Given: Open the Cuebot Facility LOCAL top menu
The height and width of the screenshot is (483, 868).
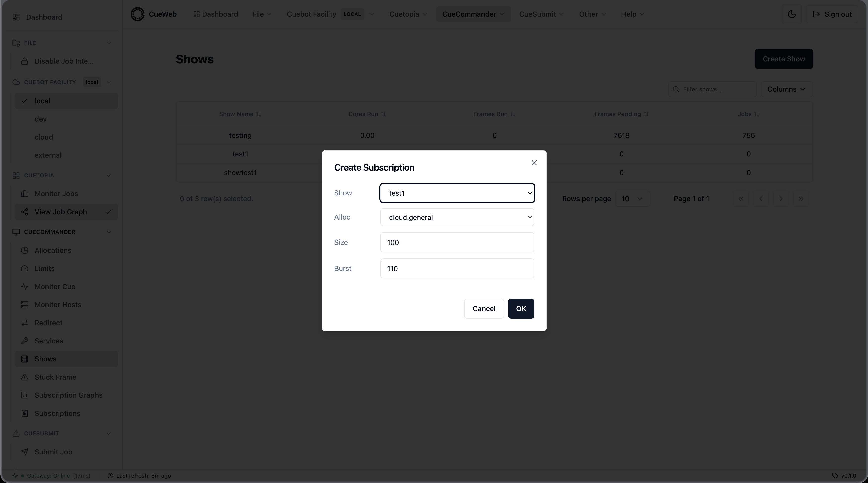Looking at the screenshot, I should click(x=330, y=14).
